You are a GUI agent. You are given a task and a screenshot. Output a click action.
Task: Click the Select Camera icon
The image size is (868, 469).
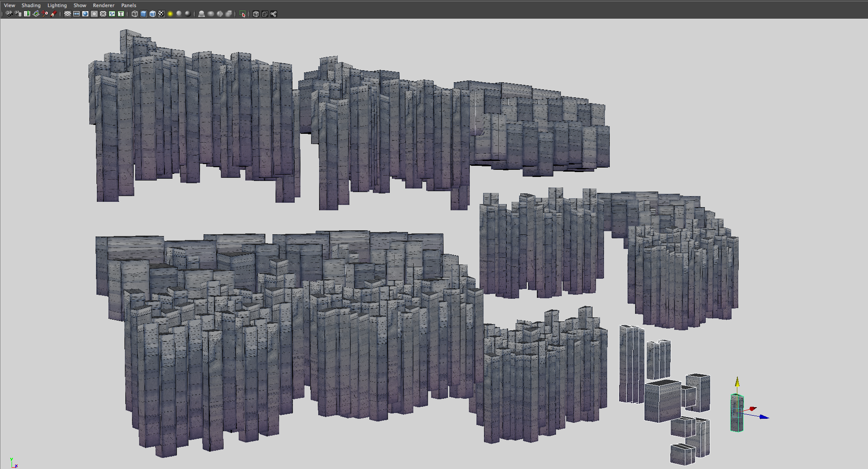coord(9,14)
